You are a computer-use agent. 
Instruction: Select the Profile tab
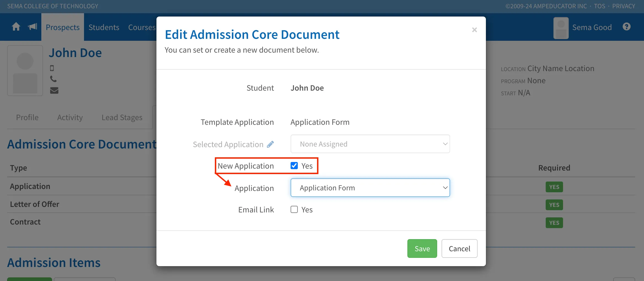pyautogui.click(x=27, y=117)
